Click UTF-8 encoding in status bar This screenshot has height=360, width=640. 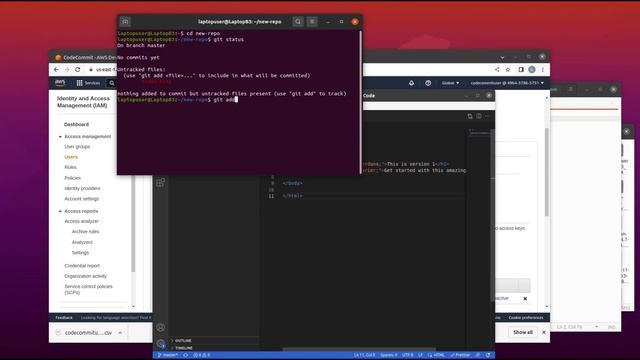pyautogui.click(x=408, y=355)
